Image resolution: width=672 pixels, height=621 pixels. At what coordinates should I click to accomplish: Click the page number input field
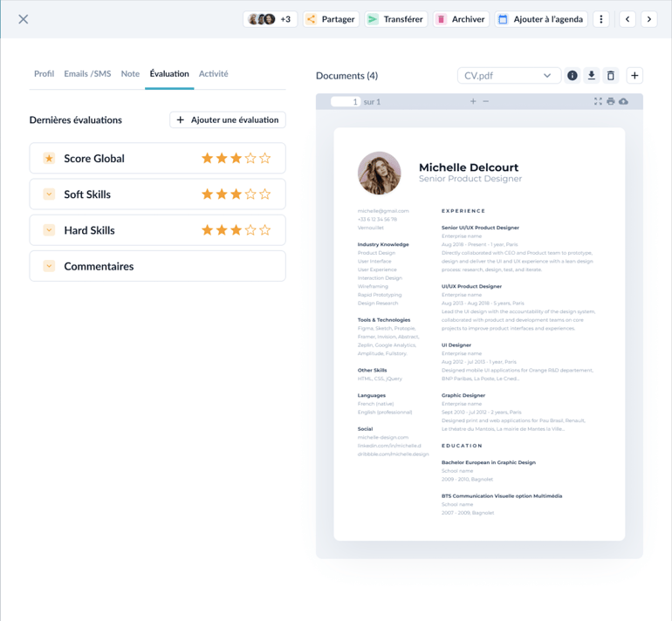346,102
